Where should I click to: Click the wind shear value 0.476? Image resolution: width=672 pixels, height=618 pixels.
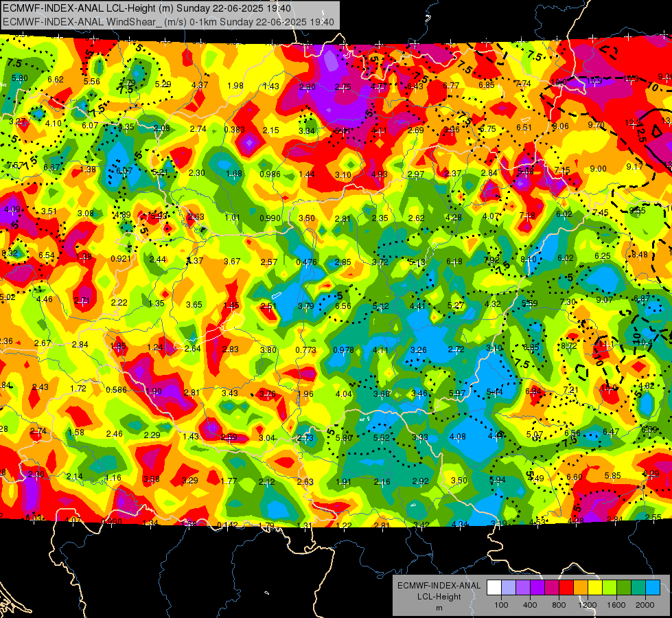pyautogui.click(x=306, y=262)
